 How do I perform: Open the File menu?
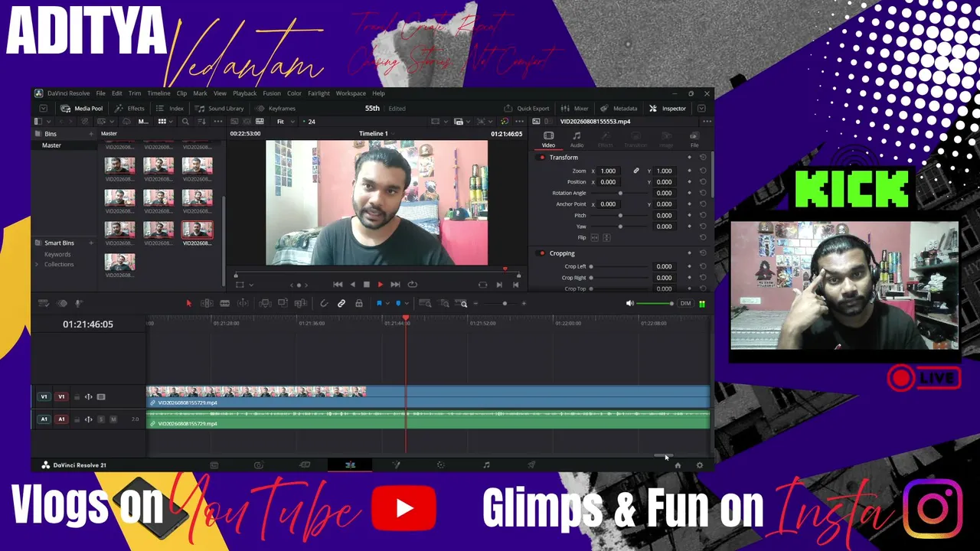100,93
